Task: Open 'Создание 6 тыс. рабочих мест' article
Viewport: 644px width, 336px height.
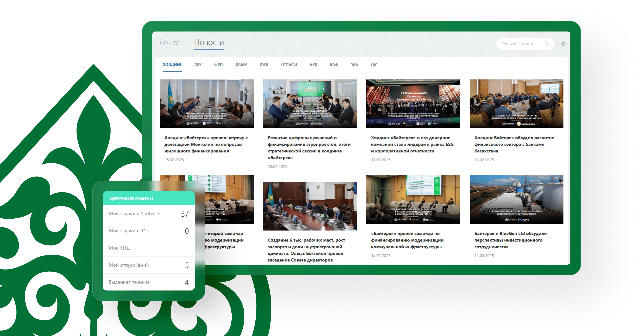Action: point(306,250)
